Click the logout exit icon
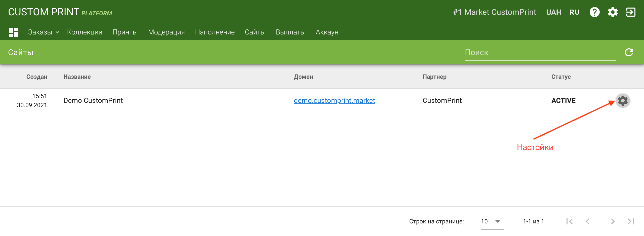Image resolution: width=644 pixels, height=236 pixels. [631, 12]
